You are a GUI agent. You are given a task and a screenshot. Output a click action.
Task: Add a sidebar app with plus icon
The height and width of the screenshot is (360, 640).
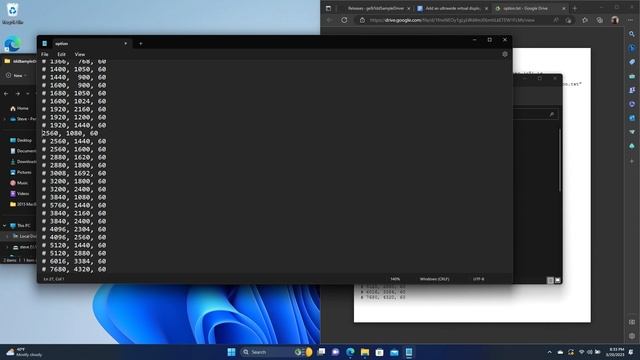pyautogui.click(x=632, y=161)
